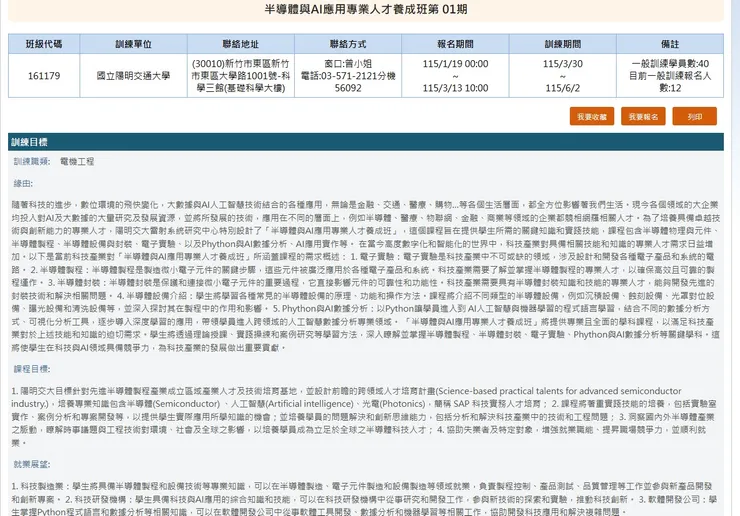Select the class code 161179 cell
This screenshot has width=740, height=516.
[x=44, y=76]
